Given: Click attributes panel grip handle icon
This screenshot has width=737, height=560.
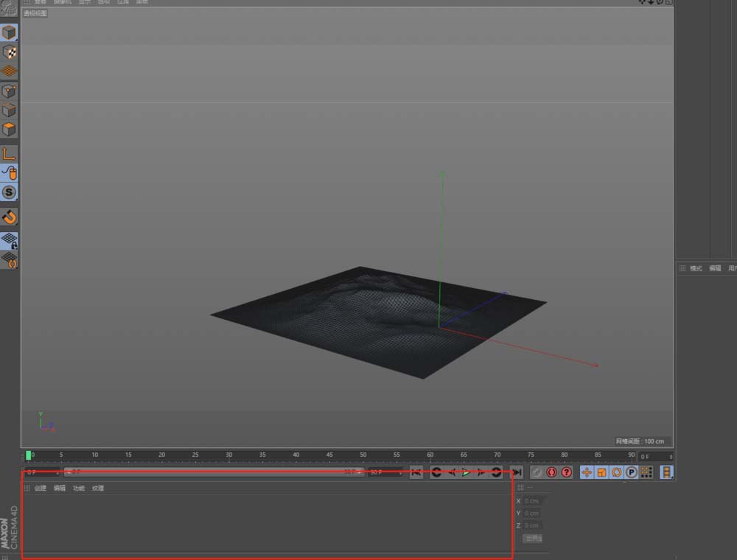Looking at the screenshot, I should (x=682, y=268).
